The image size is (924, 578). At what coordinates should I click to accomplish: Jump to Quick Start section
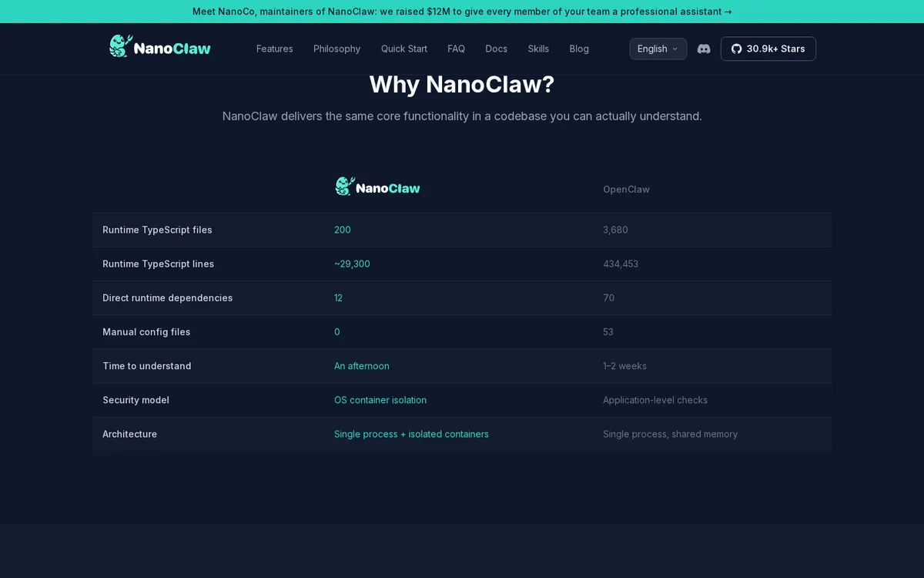click(x=404, y=49)
